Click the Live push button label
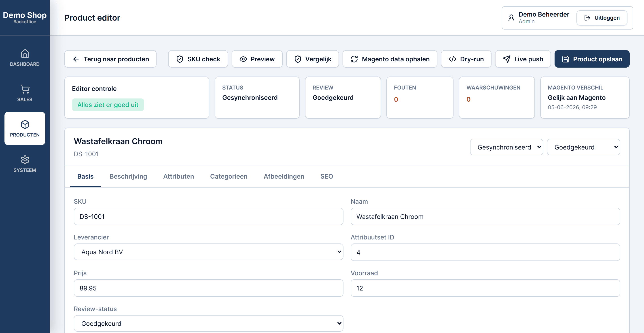644x333 pixels. tap(529, 59)
